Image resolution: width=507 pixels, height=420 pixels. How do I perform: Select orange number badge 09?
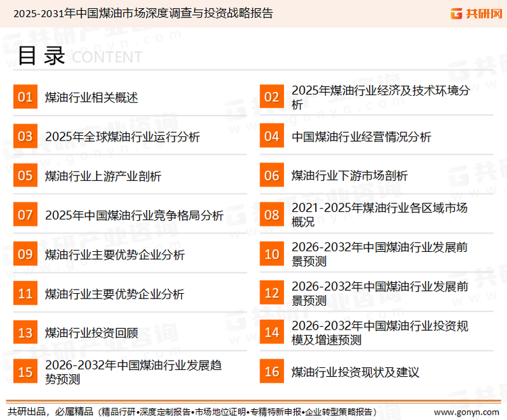[x=25, y=254]
